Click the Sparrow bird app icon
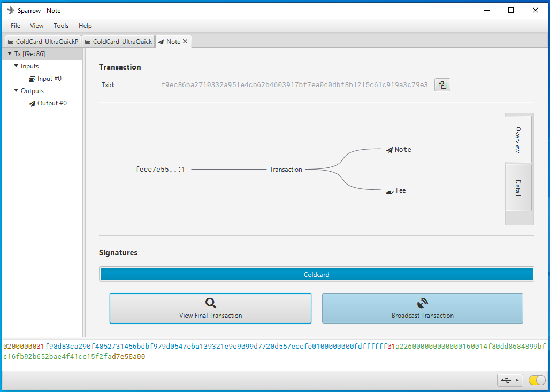 pos(11,11)
